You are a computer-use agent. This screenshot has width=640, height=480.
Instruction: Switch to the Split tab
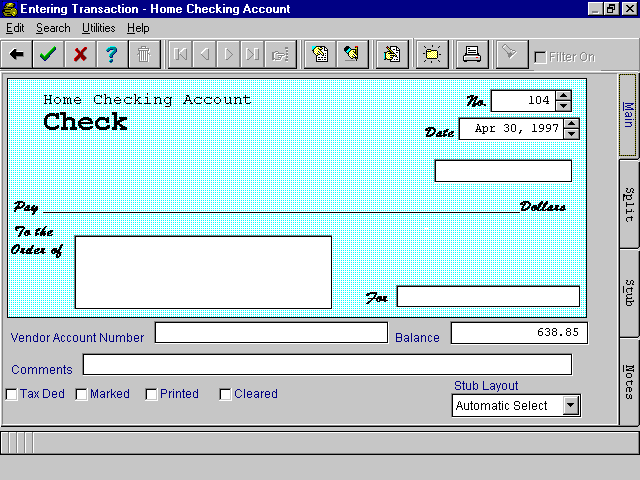(629, 203)
